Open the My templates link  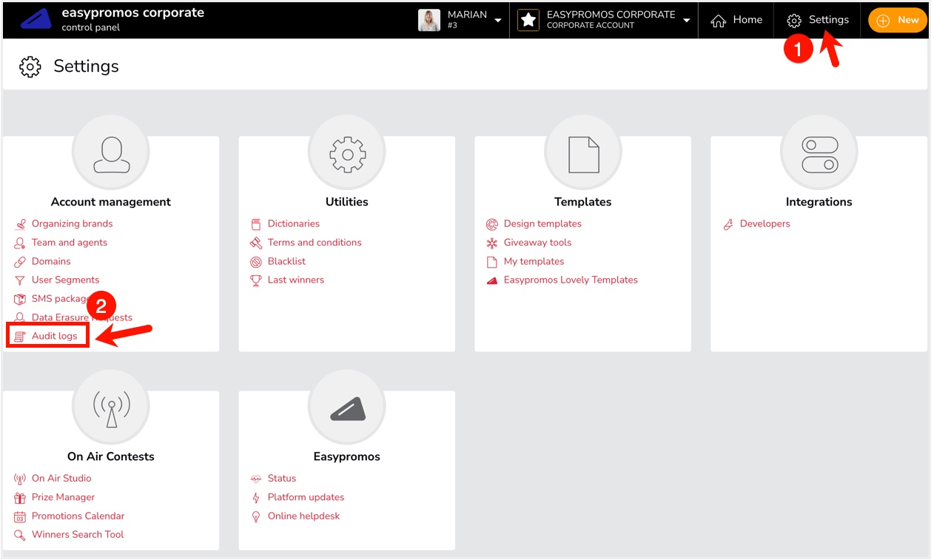[x=534, y=261]
